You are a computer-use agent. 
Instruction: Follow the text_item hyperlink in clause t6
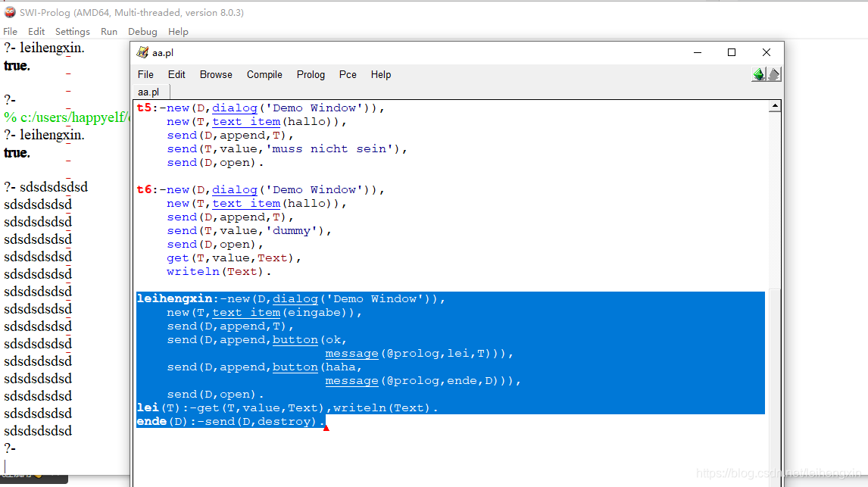(246, 203)
